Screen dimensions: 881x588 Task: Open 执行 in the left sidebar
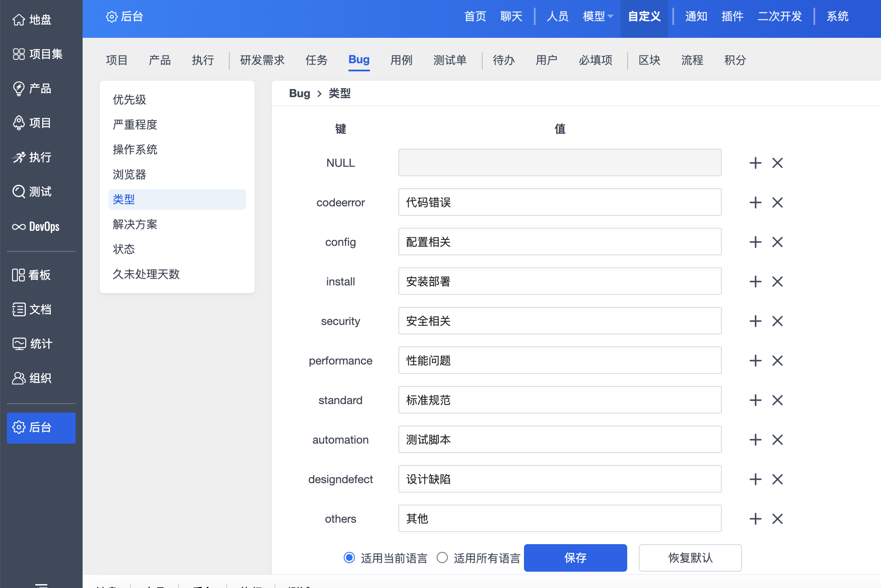point(32,157)
